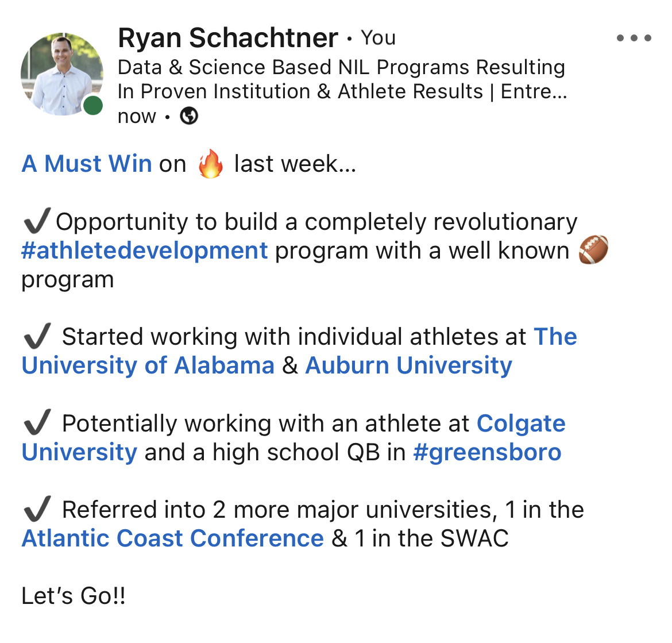Click the green online status indicator
The height and width of the screenshot is (643, 672).
coord(93,106)
